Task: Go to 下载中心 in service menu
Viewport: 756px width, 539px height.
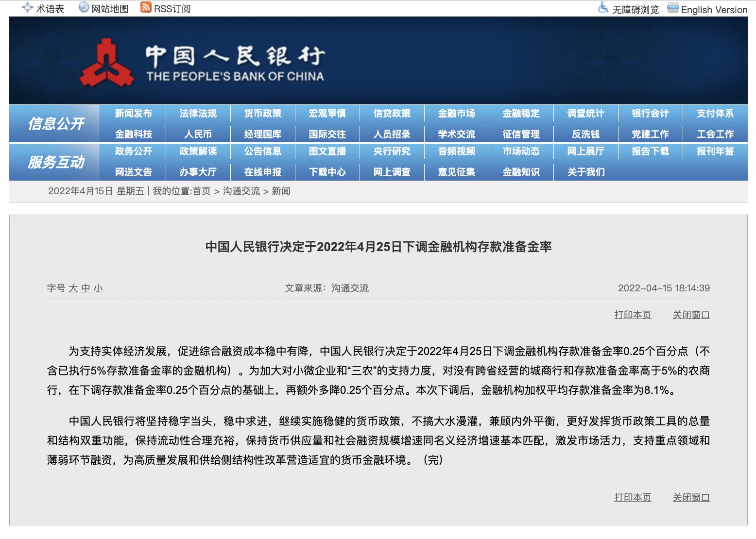Action: pos(327,172)
